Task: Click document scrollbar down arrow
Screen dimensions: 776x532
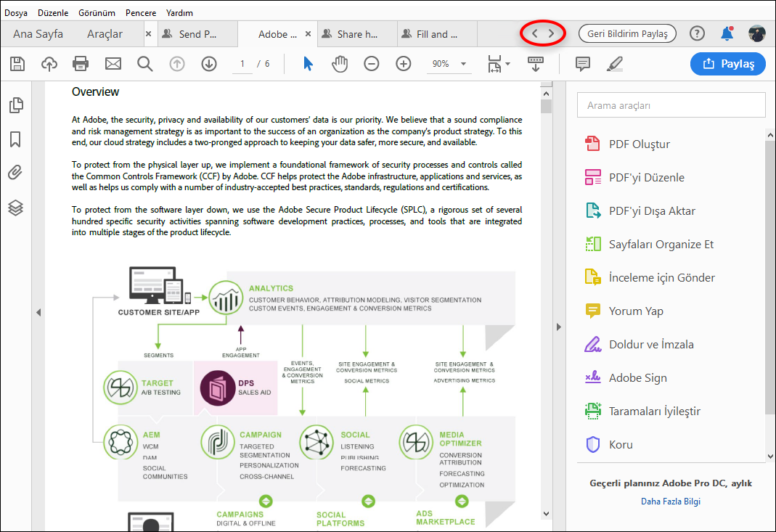Action: coord(546,514)
